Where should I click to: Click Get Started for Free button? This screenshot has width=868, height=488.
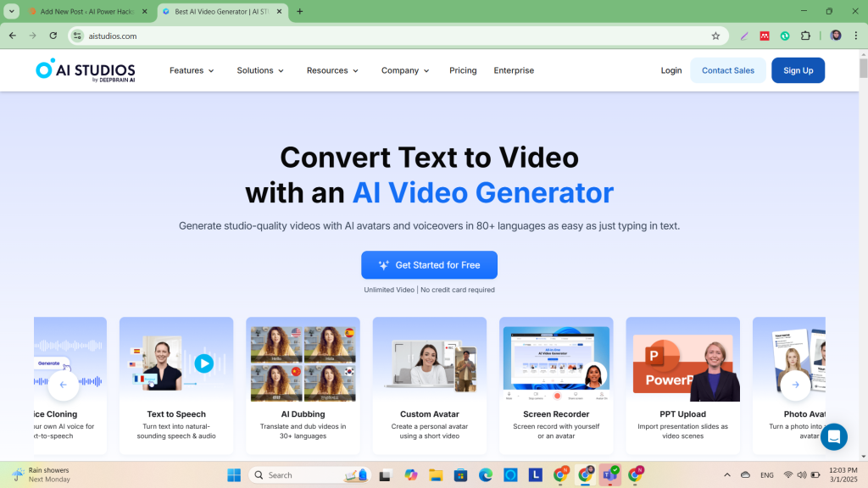coord(429,265)
